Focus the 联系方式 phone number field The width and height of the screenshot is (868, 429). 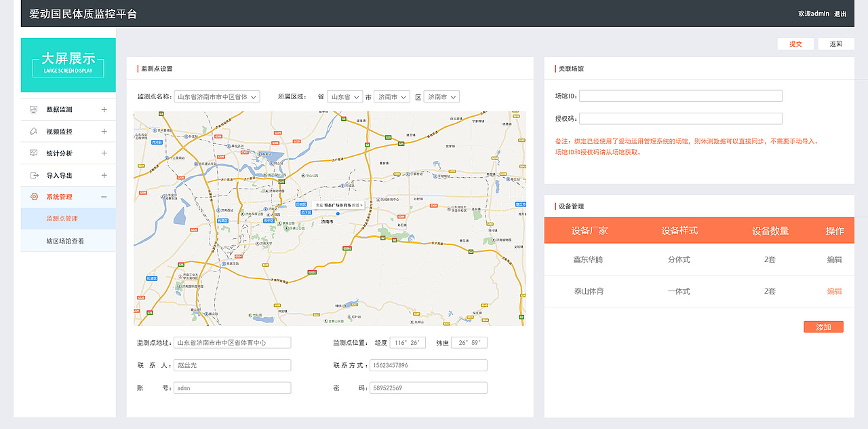click(429, 365)
